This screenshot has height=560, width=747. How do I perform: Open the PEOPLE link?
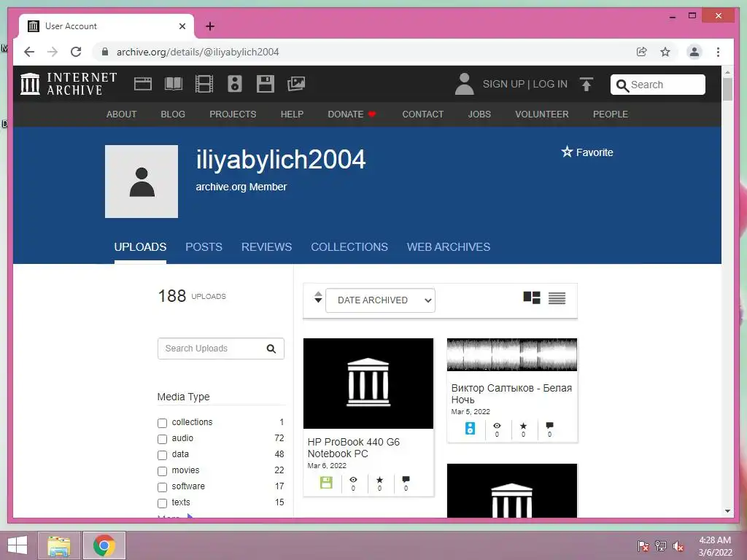tap(611, 114)
